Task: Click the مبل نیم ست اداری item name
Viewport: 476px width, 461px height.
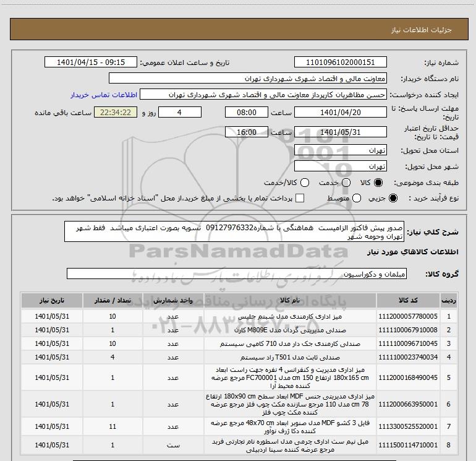Action: pos(290,445)
